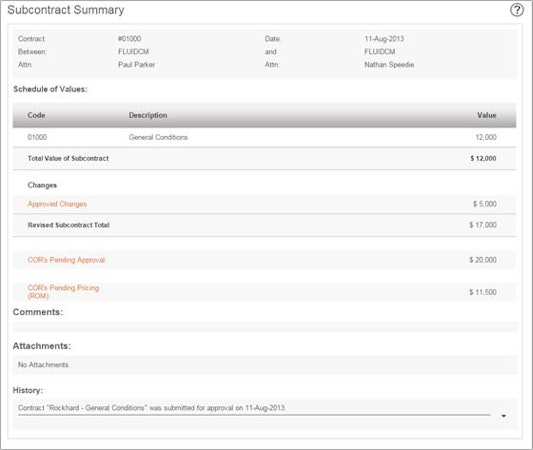The width and height of the screenshot is (533, 450).
Task: Select contract number #01000
Action: [130, 39]
